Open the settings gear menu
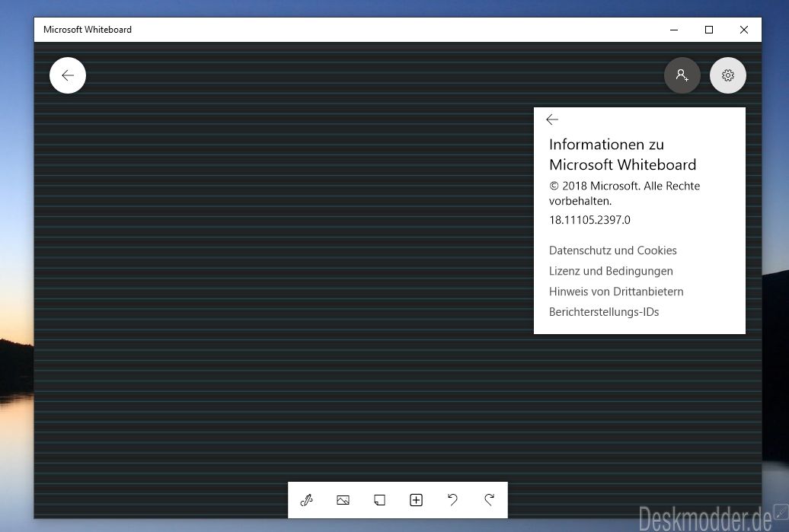The image size is (789, 532). 728,75
